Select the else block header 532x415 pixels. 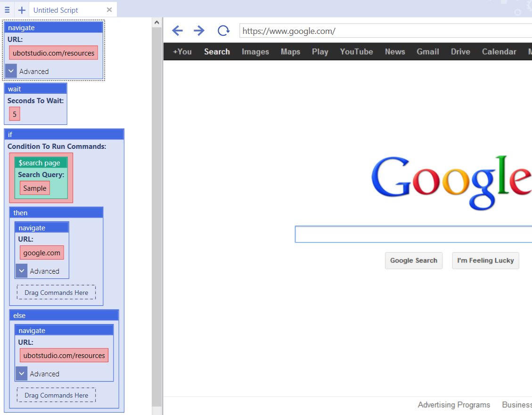64,315
